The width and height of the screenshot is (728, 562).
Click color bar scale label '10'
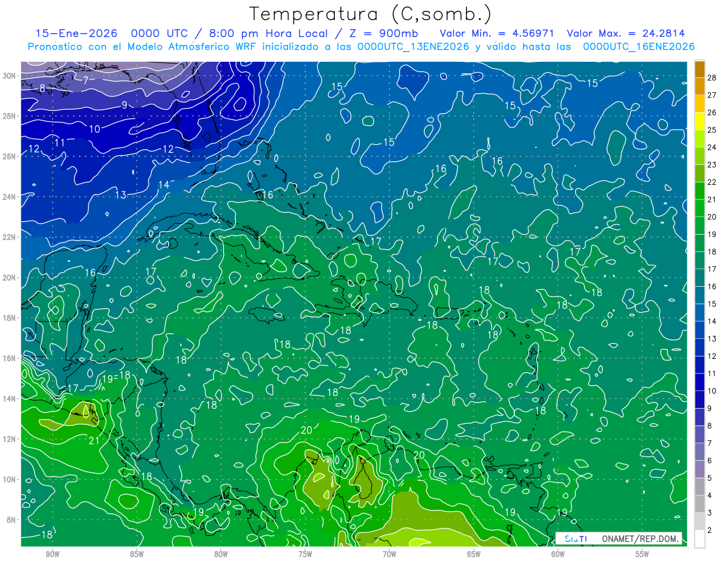click(x=712, y=391)
